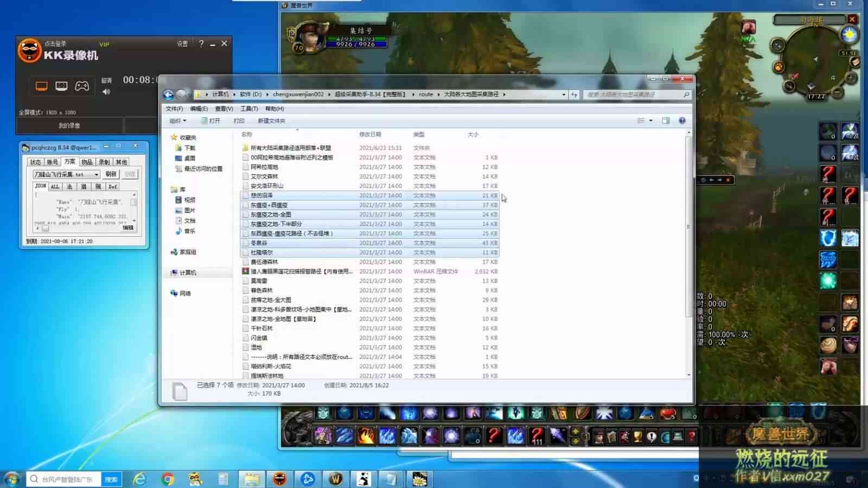Click 点击登录 in the KK录像机 window
Viewport: 868px width, 488px height.
(55, 43)
